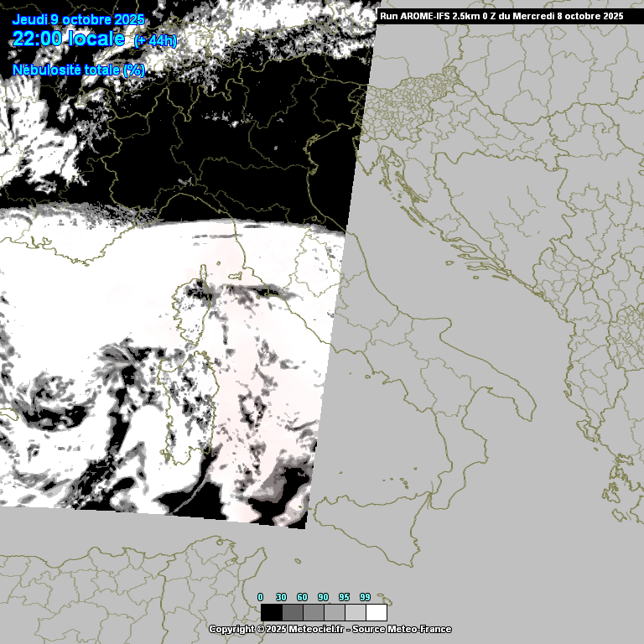The height and width of the screenshot is (644, 644).
Task: Select the medium gray 60% legend swatch
Action: [x=313, y=612]
